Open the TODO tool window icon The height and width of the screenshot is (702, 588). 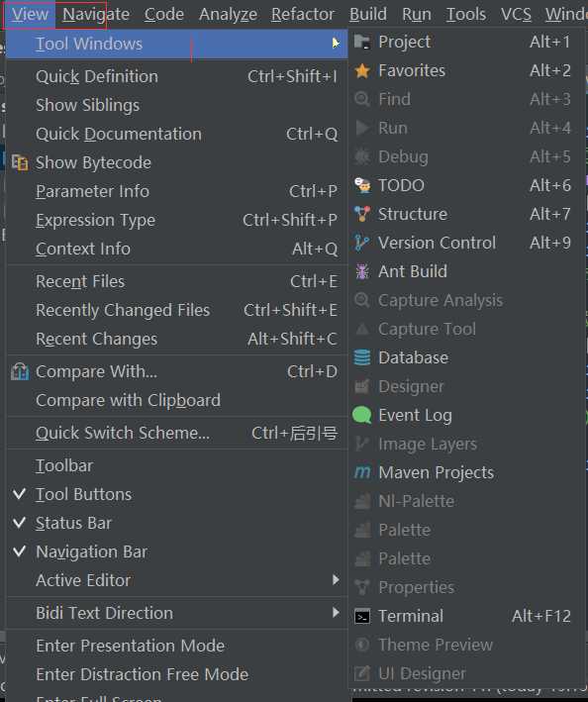point(362,185)
